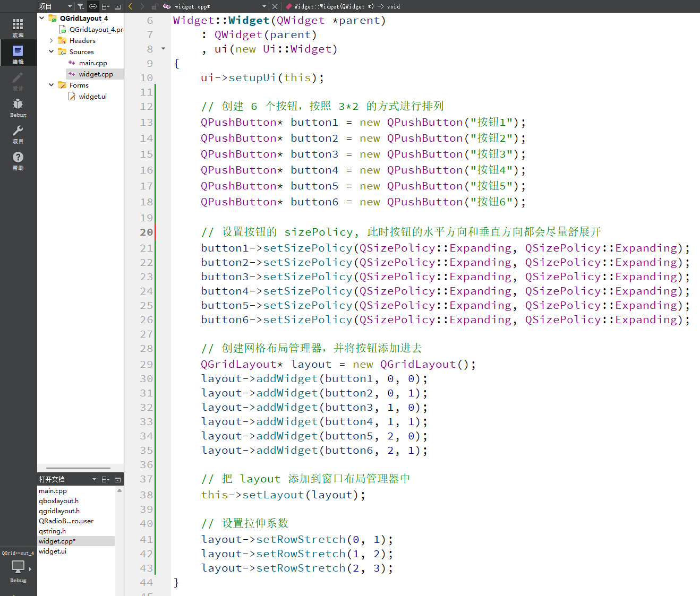This screenshot has height=596, width=700.
Task: Split the panel using the split icon
Action: point(105,6)
